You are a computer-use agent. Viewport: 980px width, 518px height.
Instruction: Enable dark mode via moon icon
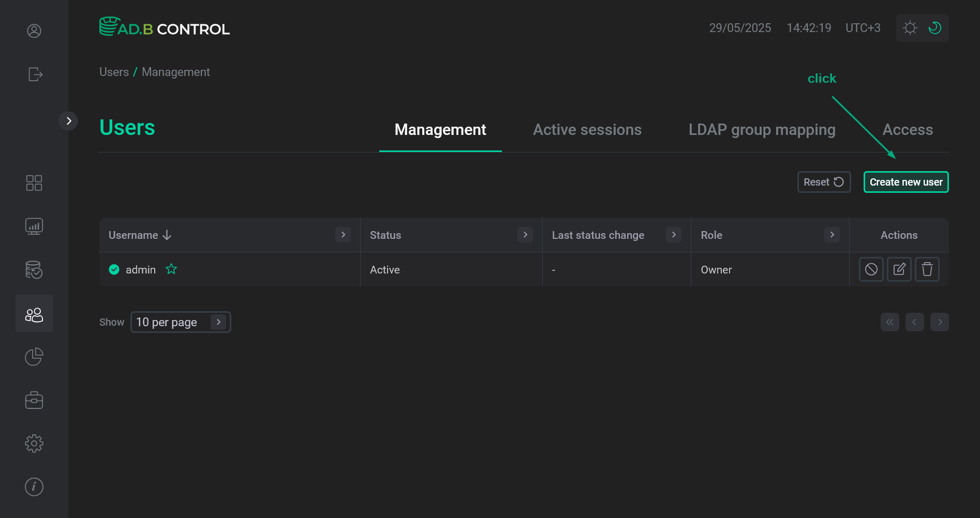point(935,27)
